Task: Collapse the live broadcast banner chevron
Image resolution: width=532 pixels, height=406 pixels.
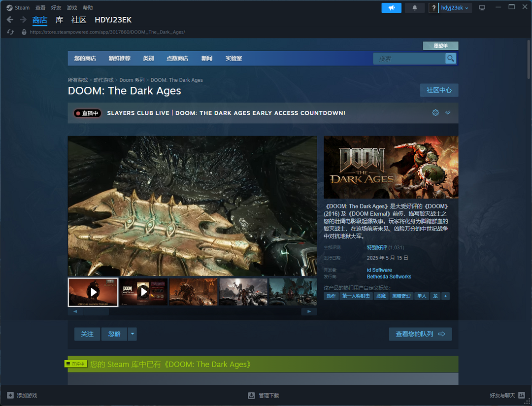Action: coord(448,113)
